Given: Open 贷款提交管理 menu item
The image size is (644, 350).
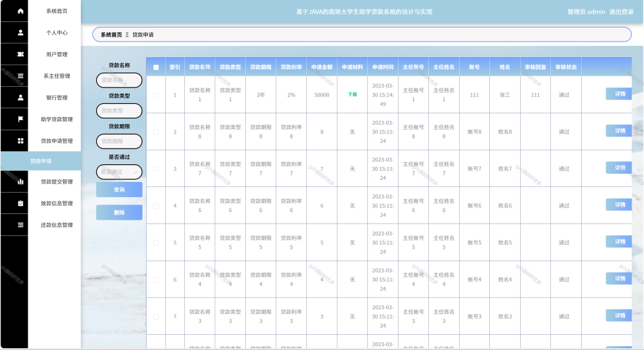Looking at the screenshot, I should pyautogui.click(x=57, y=181).
